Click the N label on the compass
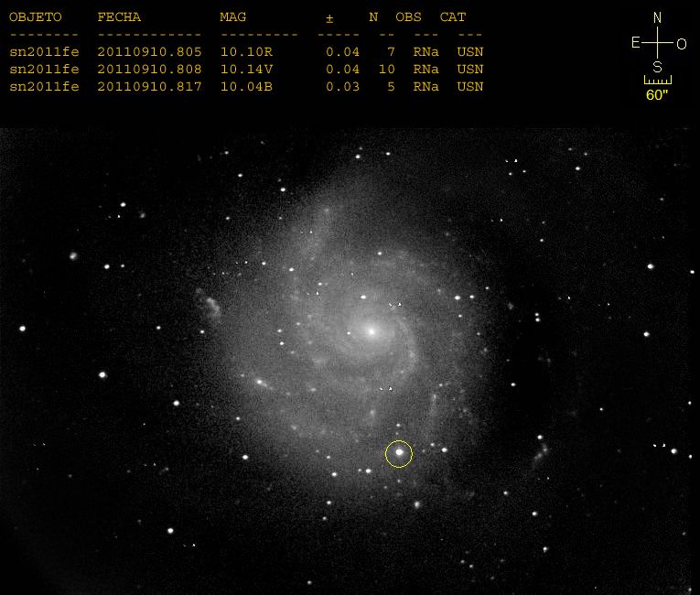700x595 pixels. [x=657, y=18]
